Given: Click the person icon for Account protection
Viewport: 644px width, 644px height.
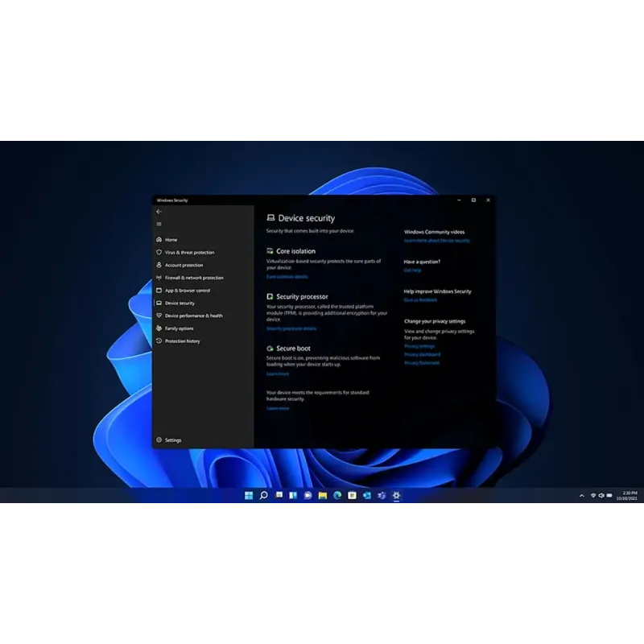Looking at the screenshot, I should [x=159, y=265].
